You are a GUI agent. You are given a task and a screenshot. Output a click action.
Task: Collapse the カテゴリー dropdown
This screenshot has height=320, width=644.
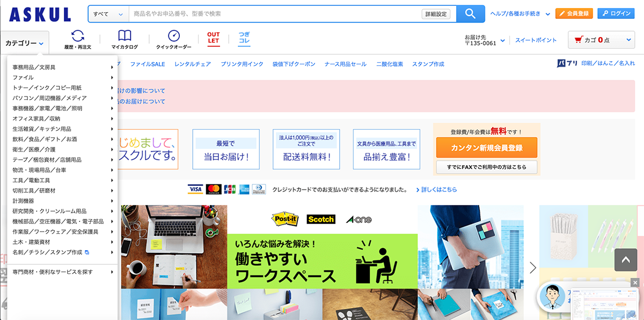click(25, 43)
